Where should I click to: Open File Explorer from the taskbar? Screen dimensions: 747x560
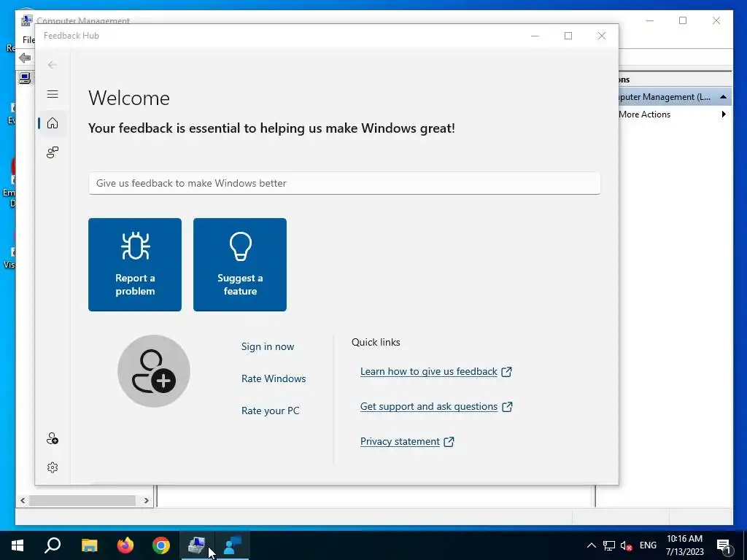click(89, 545)
